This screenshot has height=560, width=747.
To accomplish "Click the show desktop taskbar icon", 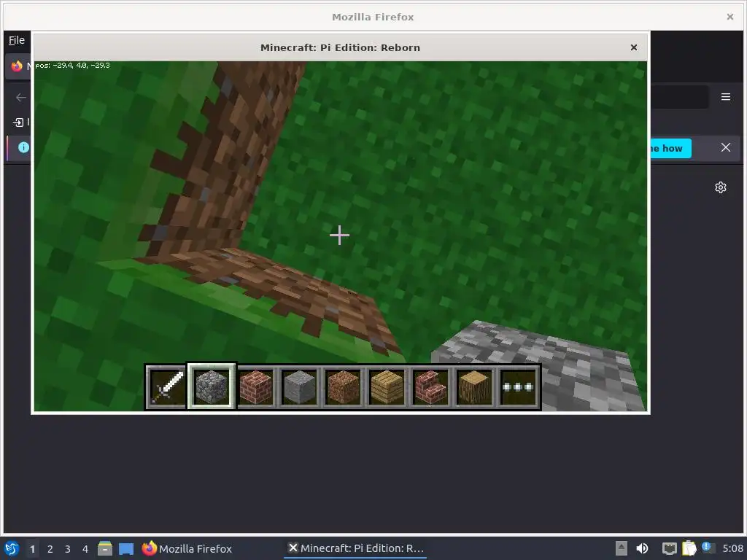I will click(x=126, y=548).
